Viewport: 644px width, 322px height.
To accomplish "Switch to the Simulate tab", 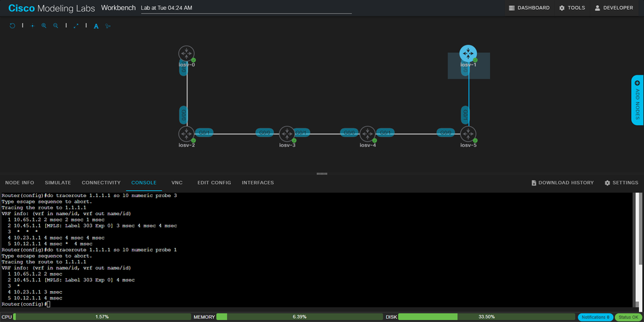I will pyautogui.click(x=58, y=183).
